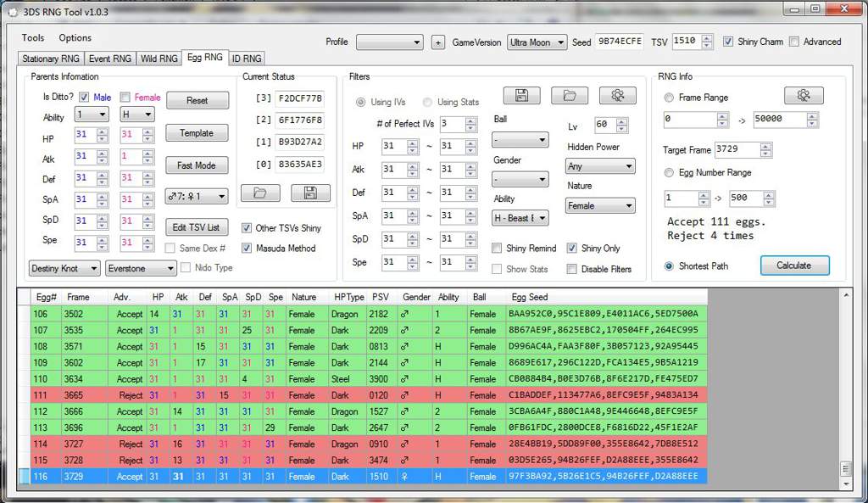
Task: Open the Ability filter H - Beast dropdown
Action: tap(520, 218)
